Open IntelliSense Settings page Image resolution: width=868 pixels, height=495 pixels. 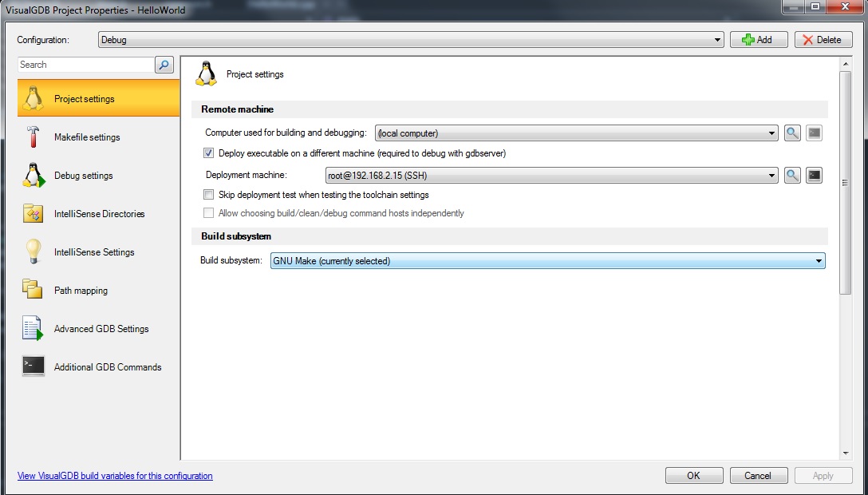[x=99, y=251]
